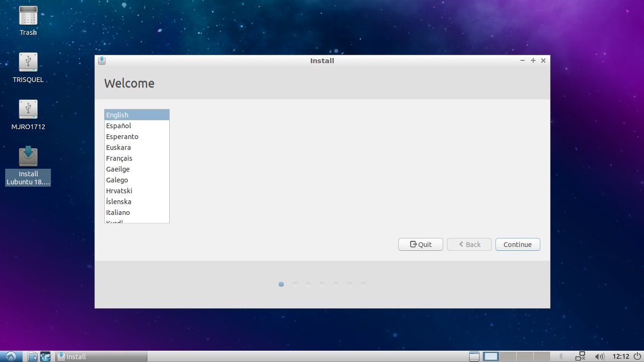644x362 pixels.
Task: Quit the installer via the Quit button
Action: [420, 244]
